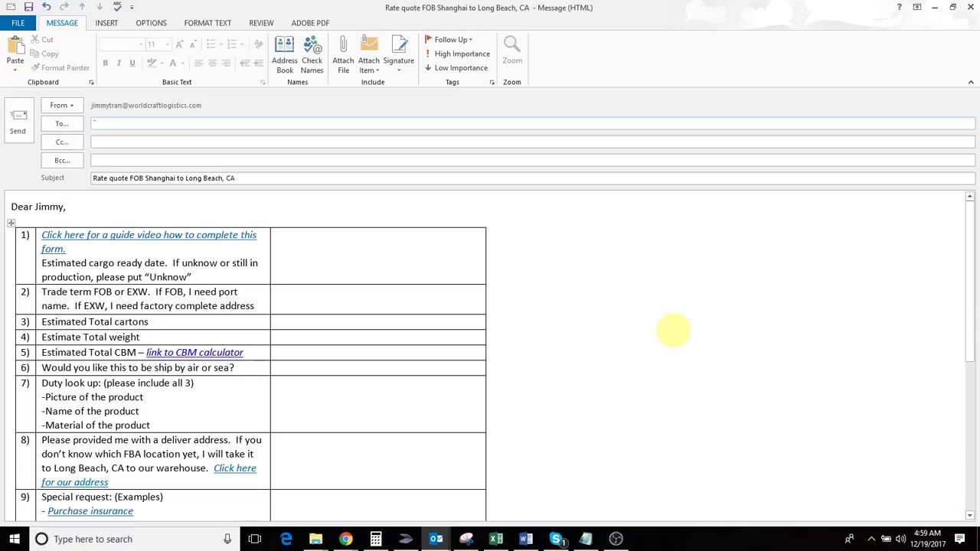Shrink font size
980x551 pixels.
tap(191, 44)
